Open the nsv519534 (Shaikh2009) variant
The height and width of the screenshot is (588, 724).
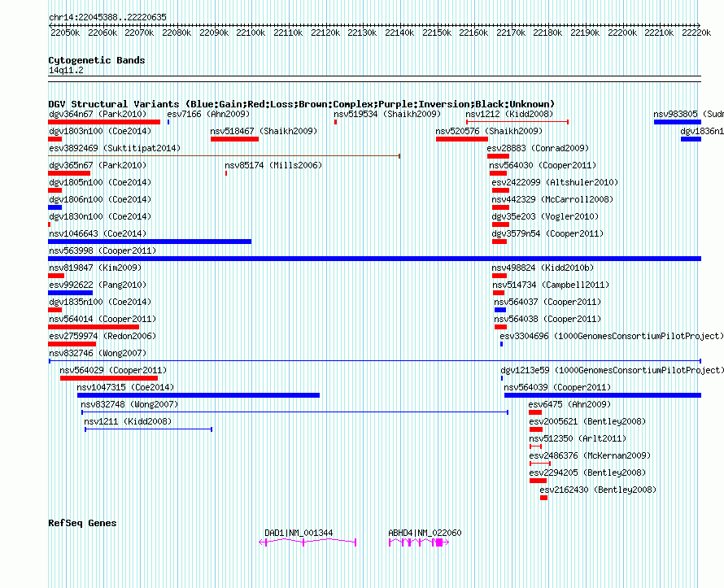point(387,114)
